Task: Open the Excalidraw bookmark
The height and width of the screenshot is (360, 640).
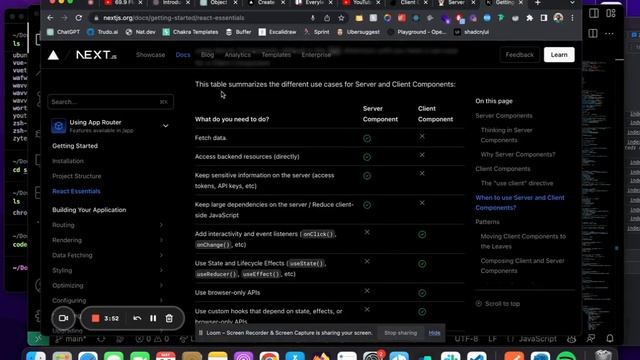Action: click(x=278, y=32)
